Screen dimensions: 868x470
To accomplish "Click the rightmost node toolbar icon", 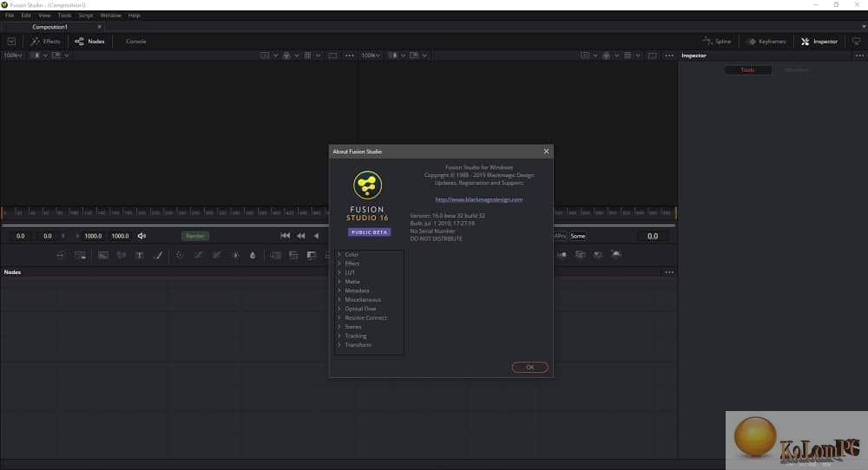I will [x=616, y=254].
